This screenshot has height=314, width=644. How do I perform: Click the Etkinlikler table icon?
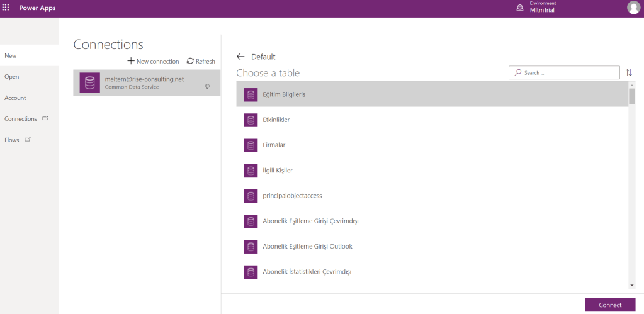tap(251, 120)
